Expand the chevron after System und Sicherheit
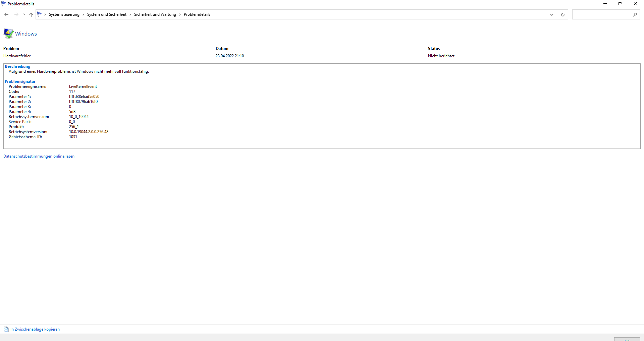Image resolution: width=644 pixels, height=341 pixels. 130,14
